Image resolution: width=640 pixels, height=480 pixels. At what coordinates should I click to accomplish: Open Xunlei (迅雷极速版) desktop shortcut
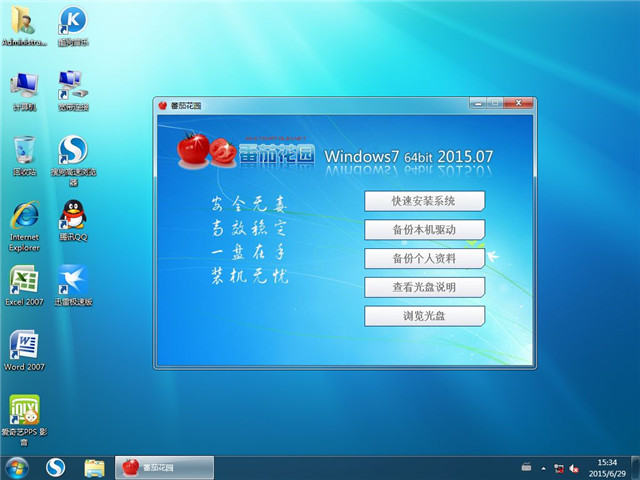click(x=73, y=286)
